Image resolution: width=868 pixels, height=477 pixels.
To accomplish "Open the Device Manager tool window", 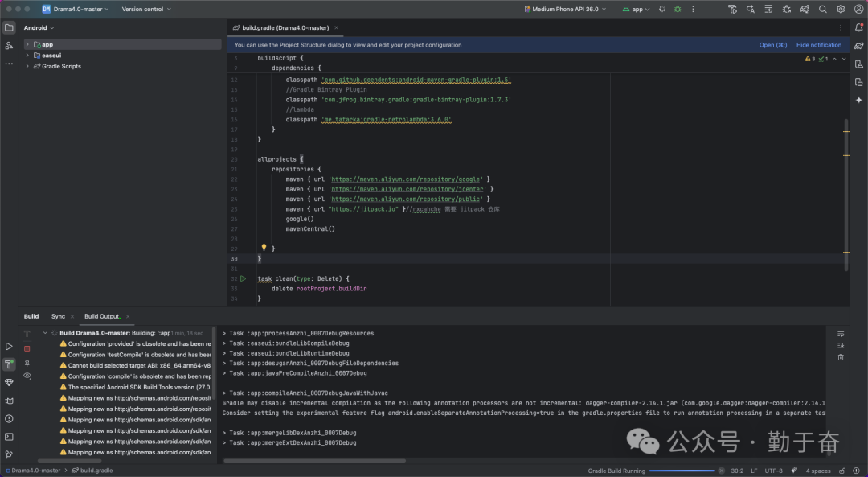I will pyautogui.click(x=858, y=64).
